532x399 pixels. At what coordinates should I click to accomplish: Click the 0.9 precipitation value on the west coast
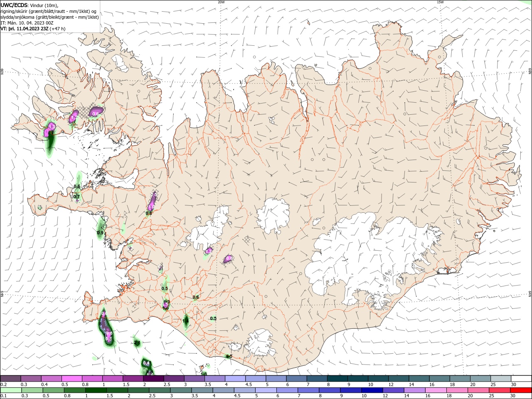click(x=100, y=233)
